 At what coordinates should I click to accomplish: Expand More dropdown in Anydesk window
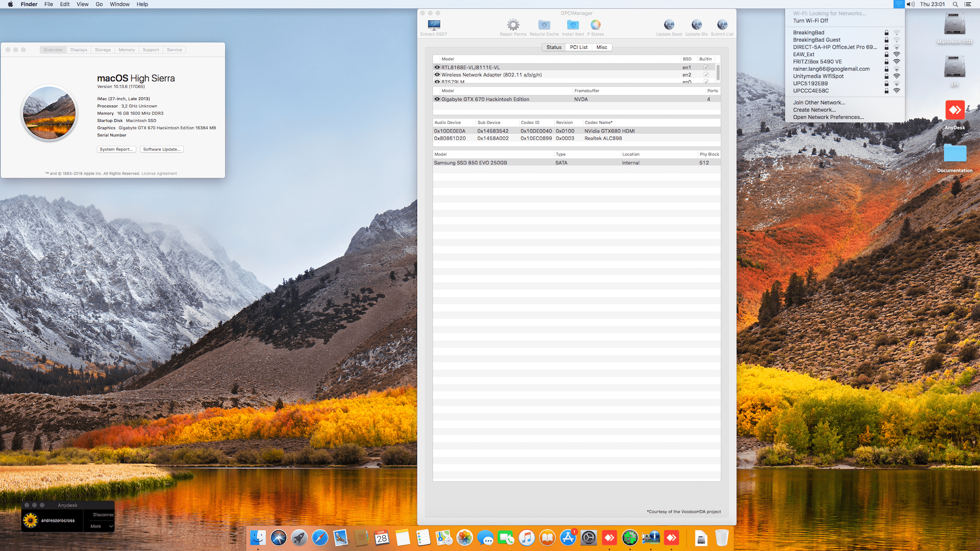click(x=102, y=526)
